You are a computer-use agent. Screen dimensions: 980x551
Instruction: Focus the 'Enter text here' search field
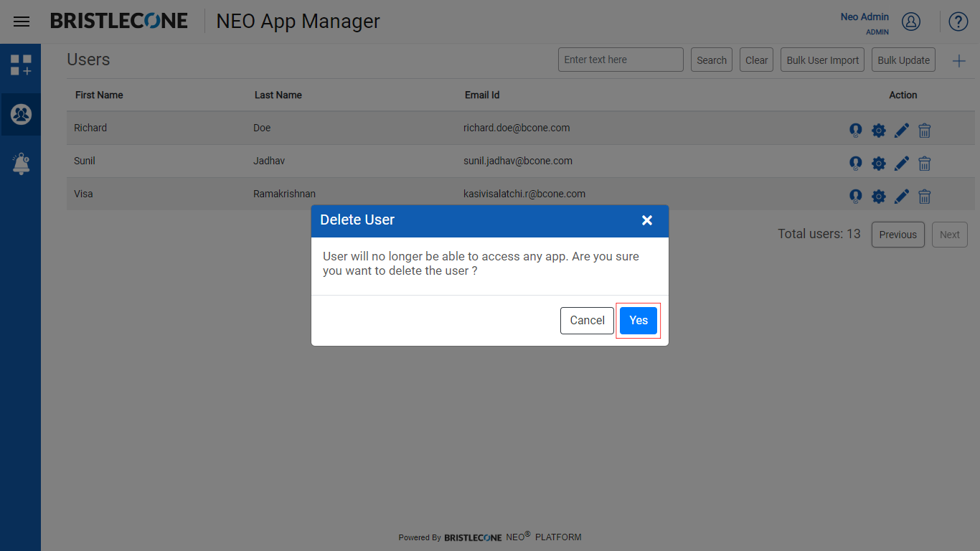point(621,60)
